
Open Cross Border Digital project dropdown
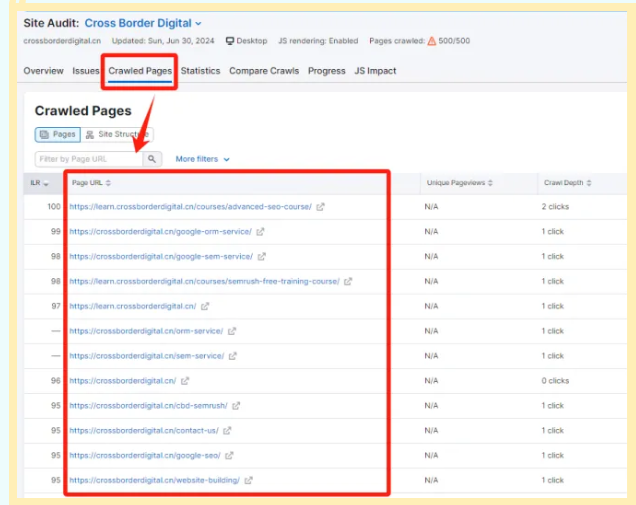tap(143, 23)
